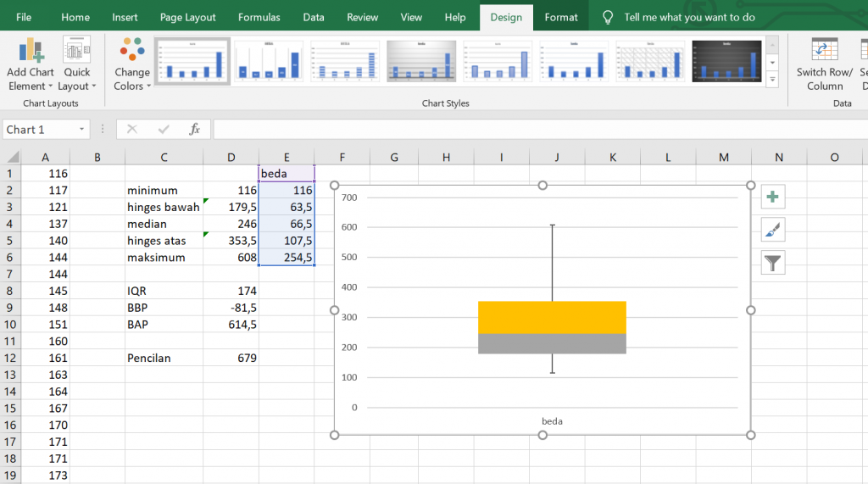Click the 'maksimum' label cell
Image resolution: width=868 pixels, height=484 pixels.
(x=164, y=258)
